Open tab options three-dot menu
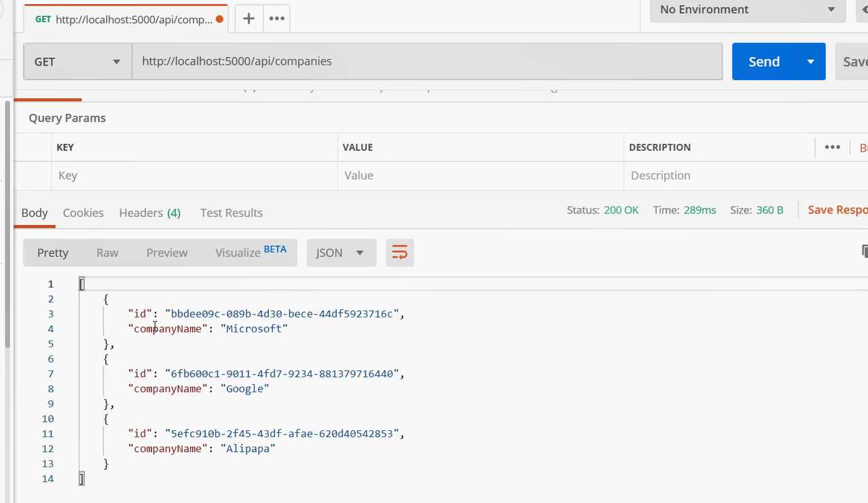Screen dimensions: 868x503 coord(276,18)
